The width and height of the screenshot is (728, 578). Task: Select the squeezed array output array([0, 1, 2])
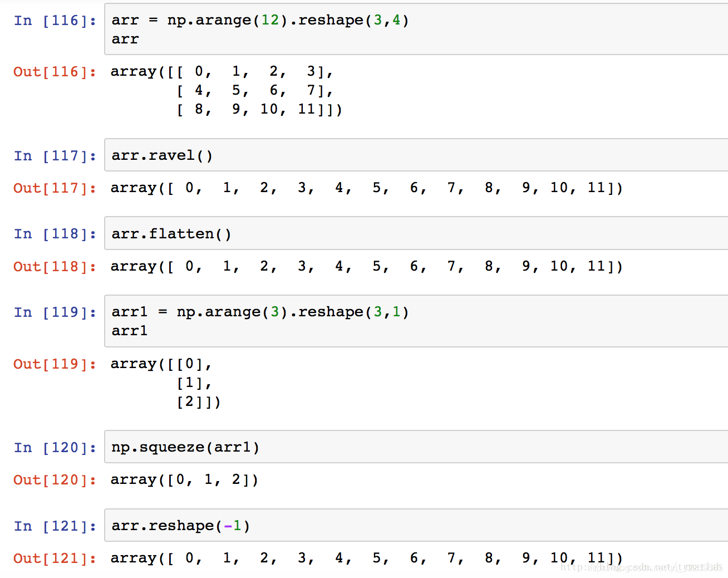(184, 479)
